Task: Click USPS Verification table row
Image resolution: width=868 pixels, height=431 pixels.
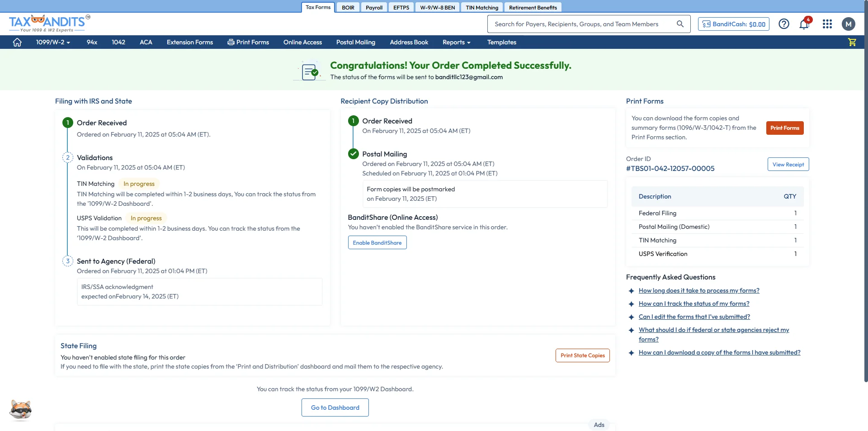Action: (x=717, y=254)
